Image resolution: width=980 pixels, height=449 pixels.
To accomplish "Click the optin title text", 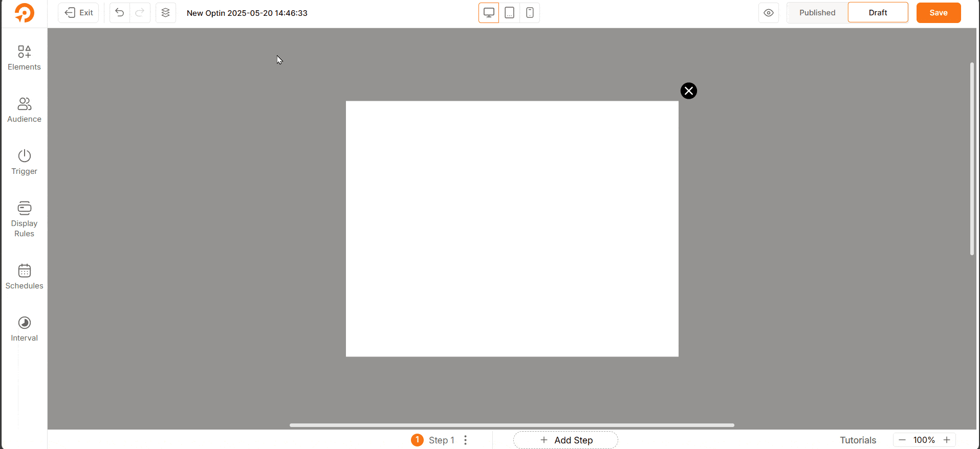I will coord(247,13).
